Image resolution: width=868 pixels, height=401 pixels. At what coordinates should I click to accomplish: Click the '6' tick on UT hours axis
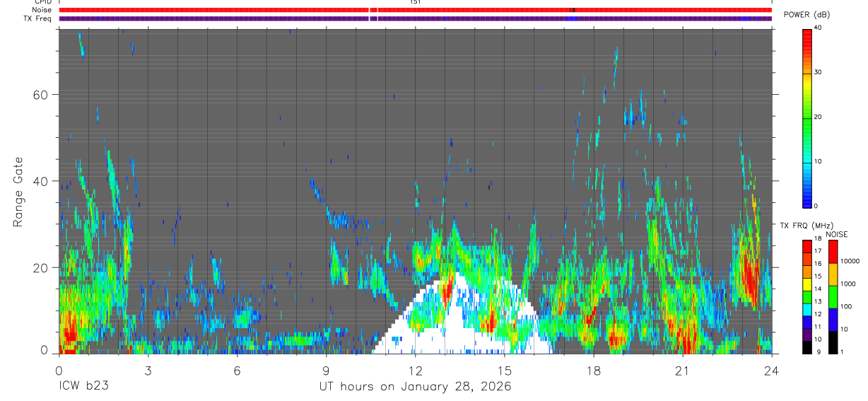(237, 369)
